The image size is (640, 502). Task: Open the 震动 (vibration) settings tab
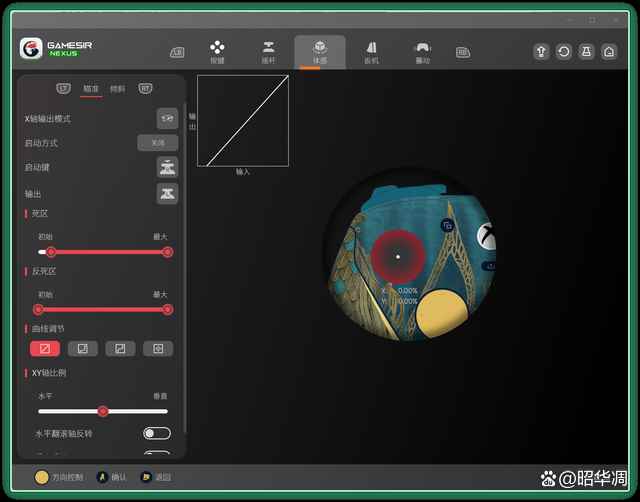[x=422, y=51]
